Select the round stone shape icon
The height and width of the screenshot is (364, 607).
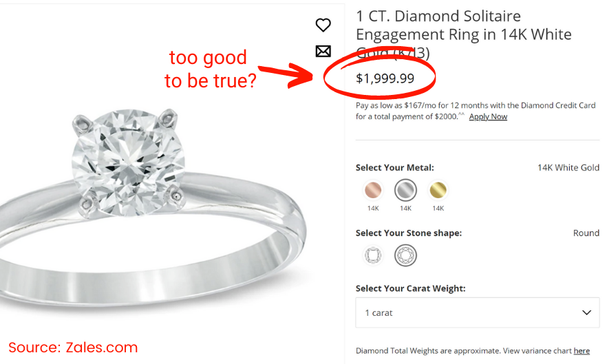click(405, 256)
